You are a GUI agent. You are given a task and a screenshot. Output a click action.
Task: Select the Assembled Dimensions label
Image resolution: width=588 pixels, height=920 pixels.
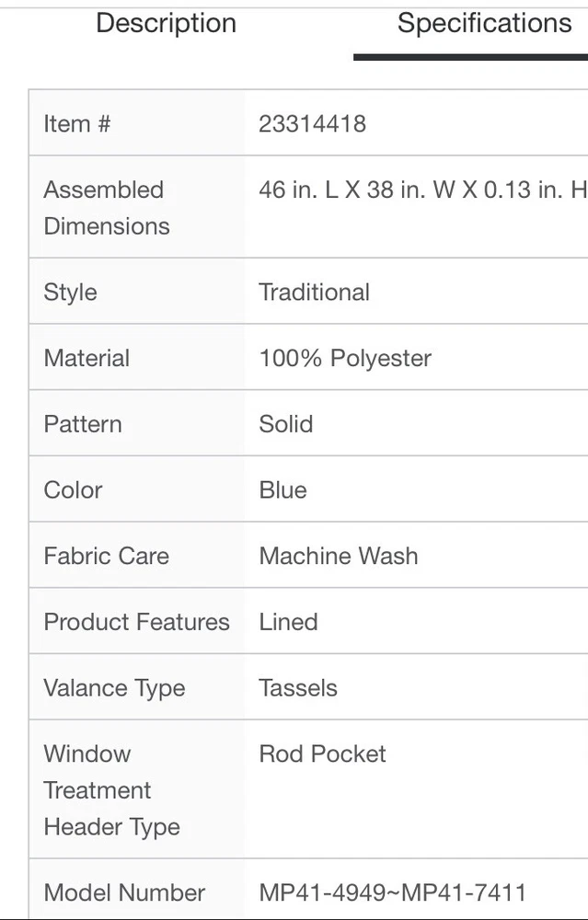tap(107, 207)
